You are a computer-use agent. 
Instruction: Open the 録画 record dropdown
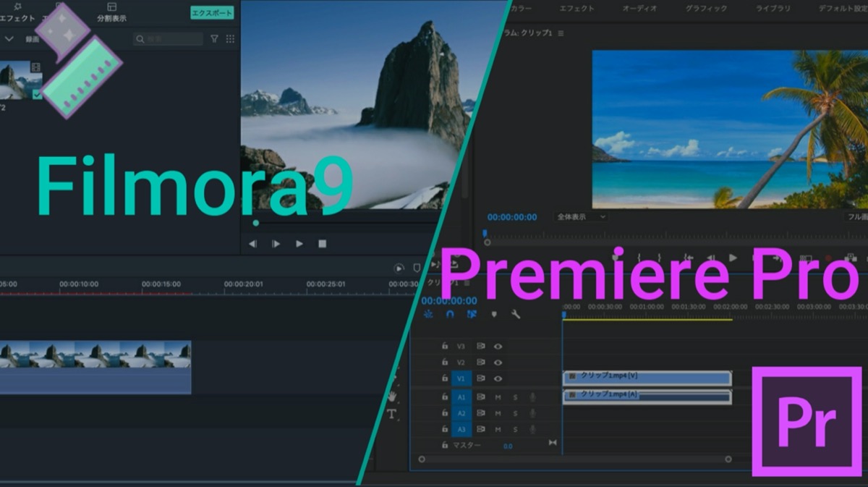(33, 39)
